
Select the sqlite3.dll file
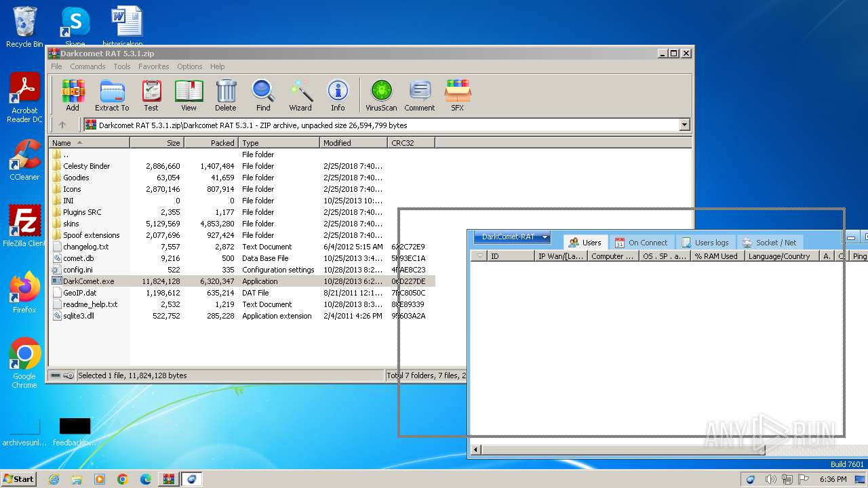78,316
